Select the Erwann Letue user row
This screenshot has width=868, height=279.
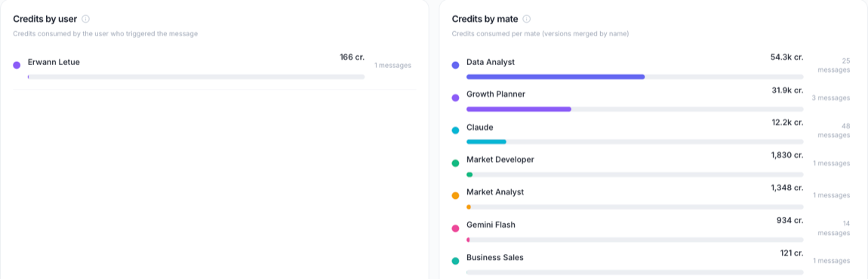click(214, 66)
